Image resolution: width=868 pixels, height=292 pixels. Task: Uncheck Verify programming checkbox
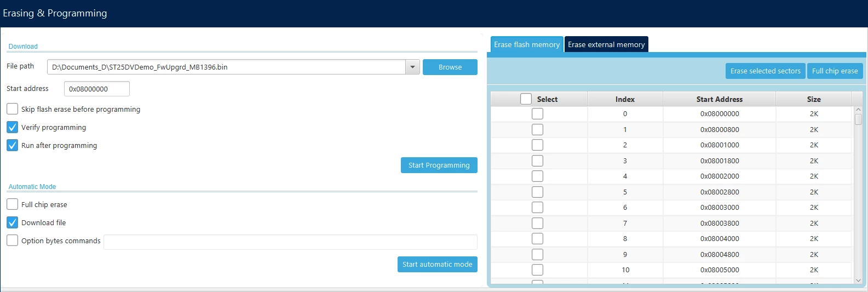[x=13, y=127]
